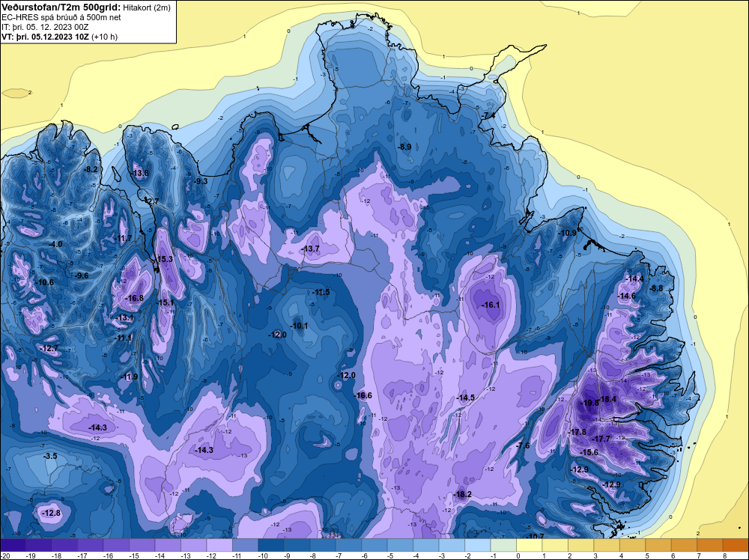Image resolution: width=749 pixels, height=560 pixels.
Task: Click the -14.4 temperature value
Action: point(635,279)
